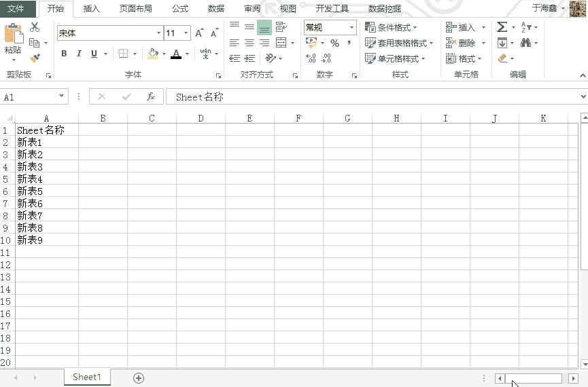
Task: Open the number format dropdown 常规
Action: 351,27
